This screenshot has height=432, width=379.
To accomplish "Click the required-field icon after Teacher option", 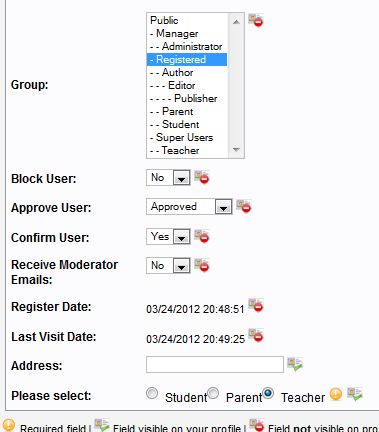I will click(x=336, y=394).
